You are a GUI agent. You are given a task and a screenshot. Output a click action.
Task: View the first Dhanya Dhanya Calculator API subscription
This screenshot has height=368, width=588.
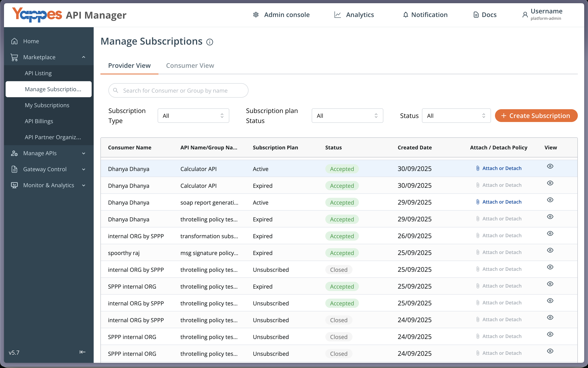pyautogui.click(x=550, y=166)
